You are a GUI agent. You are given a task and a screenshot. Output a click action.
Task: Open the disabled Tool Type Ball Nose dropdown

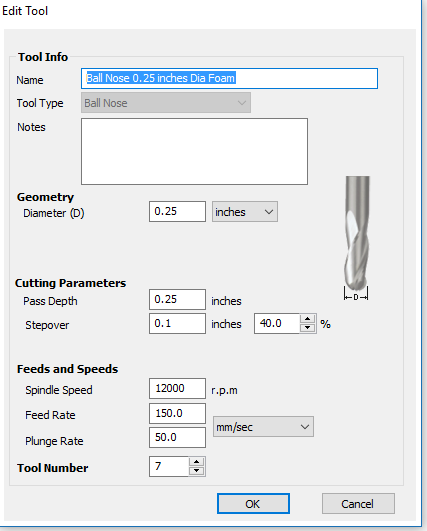click(166, 103)
